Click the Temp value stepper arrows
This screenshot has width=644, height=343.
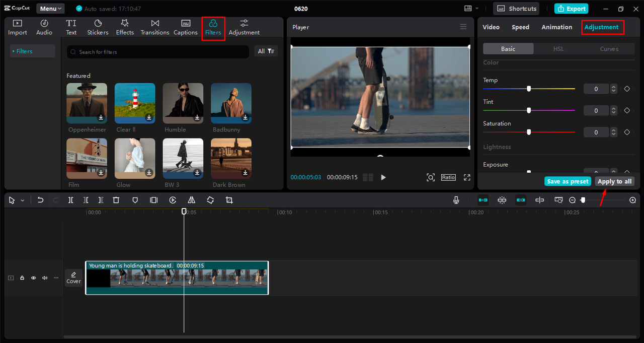point(613,89)
